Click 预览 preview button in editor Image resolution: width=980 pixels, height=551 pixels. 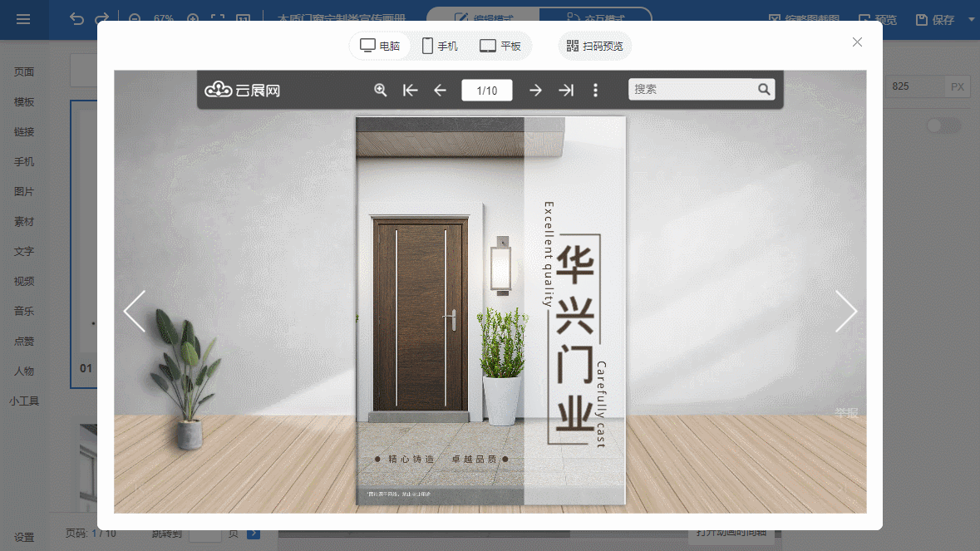[878, 20]
